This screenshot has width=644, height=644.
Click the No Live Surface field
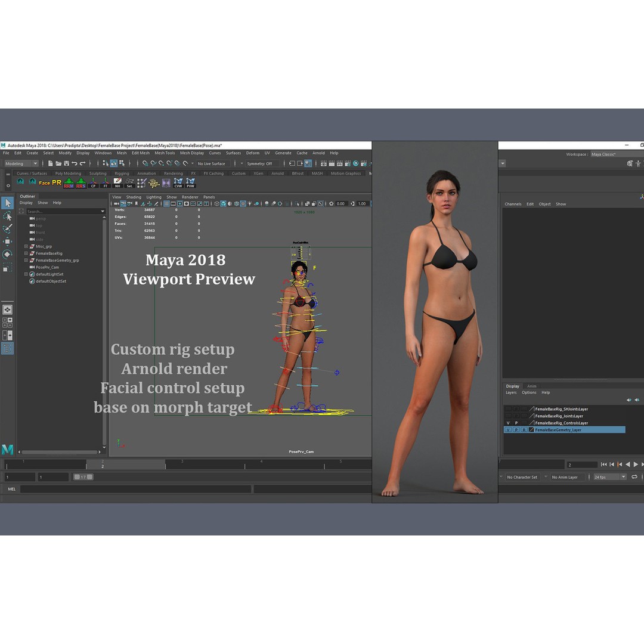pyautogui.click(x=212, y=163)
